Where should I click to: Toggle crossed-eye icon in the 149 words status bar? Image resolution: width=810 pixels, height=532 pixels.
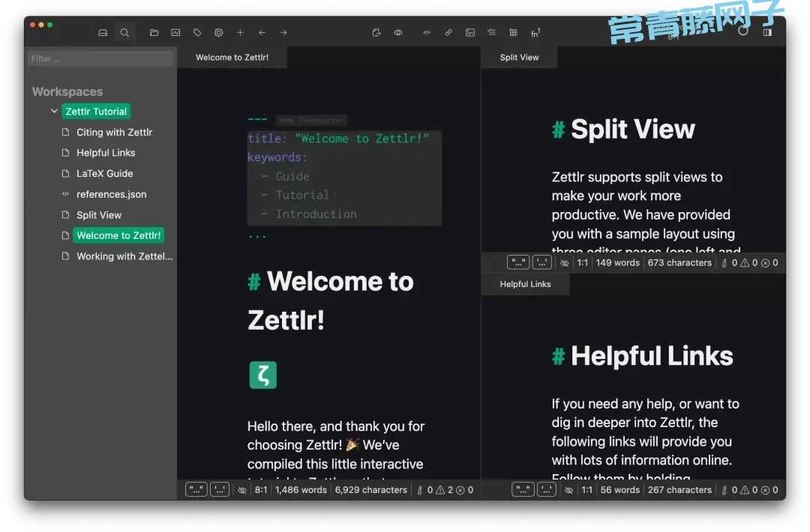pyautogui.click(x=565, y=263)
